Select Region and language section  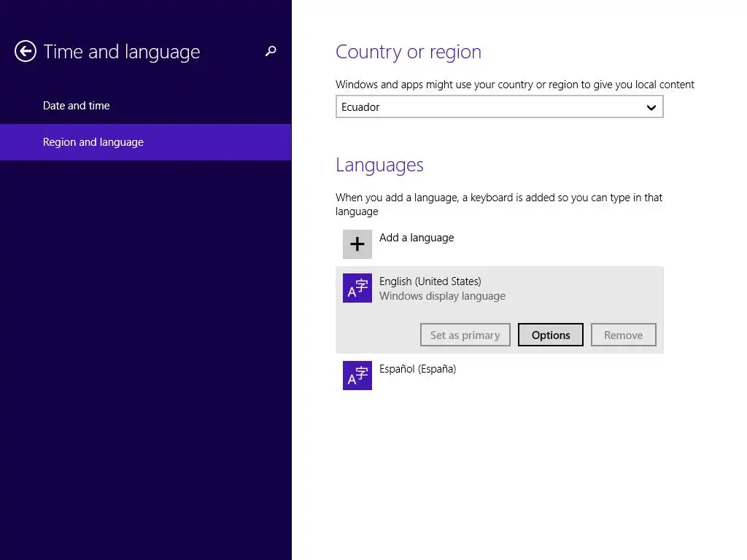click(145, 142)
